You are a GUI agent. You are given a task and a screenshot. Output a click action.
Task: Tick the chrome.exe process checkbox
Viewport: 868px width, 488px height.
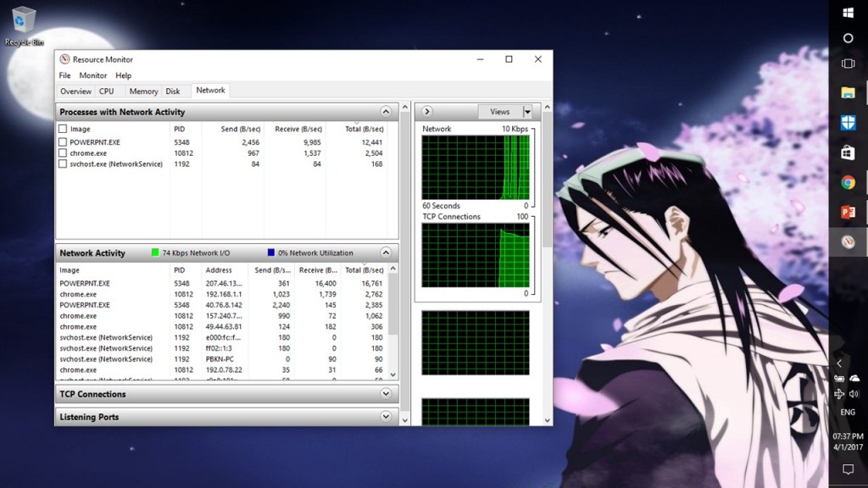[63, 153]
